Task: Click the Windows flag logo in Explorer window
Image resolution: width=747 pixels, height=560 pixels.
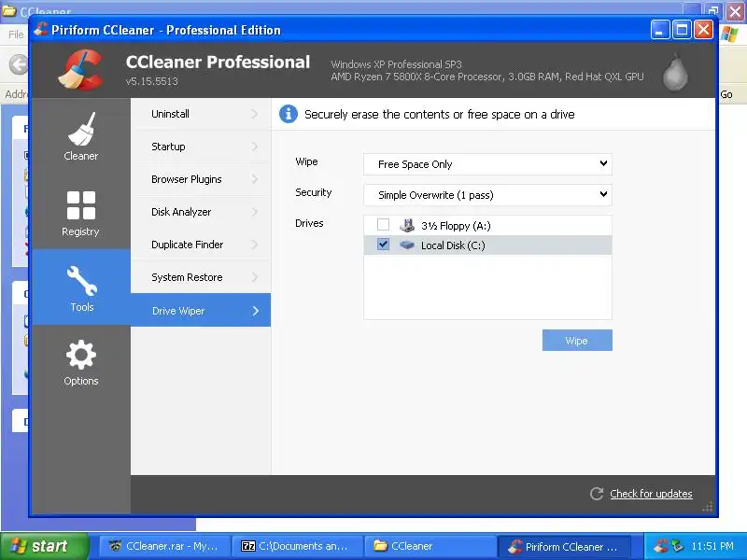Action: pyautogui.click(x=729, y=35)
